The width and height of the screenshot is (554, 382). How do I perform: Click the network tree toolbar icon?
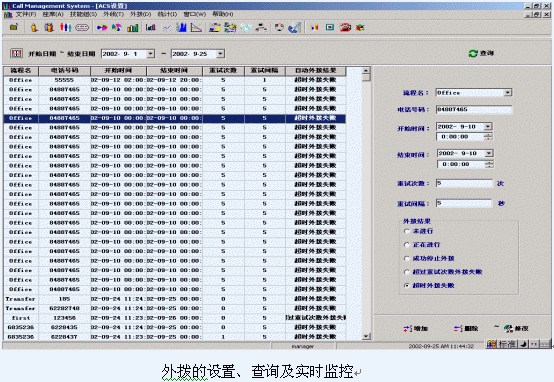click(261, 27)
